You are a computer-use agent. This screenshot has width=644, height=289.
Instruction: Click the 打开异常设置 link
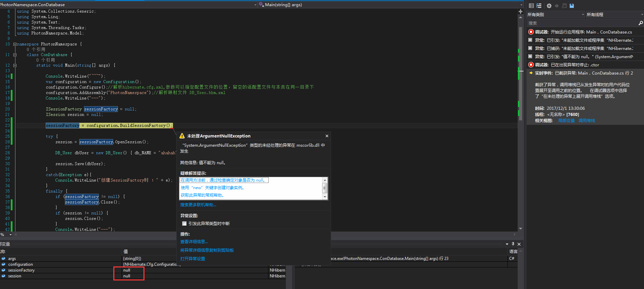click(x=193, y=259)
